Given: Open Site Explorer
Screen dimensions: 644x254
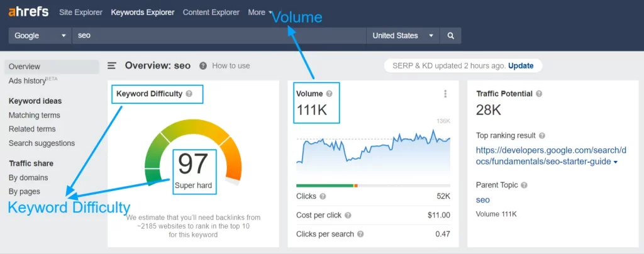Looking at the screenshot, I should (81, 13).
